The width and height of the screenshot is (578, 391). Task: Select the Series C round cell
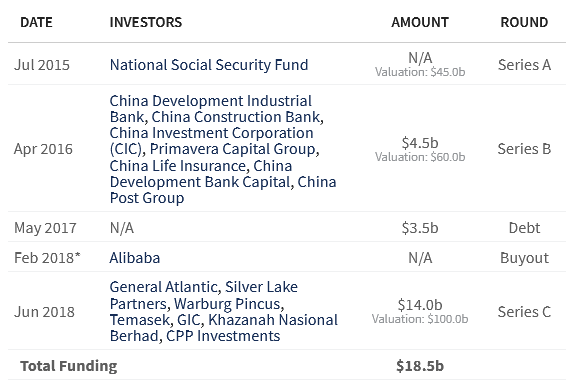pyautogui.click(x=524, y=312)
